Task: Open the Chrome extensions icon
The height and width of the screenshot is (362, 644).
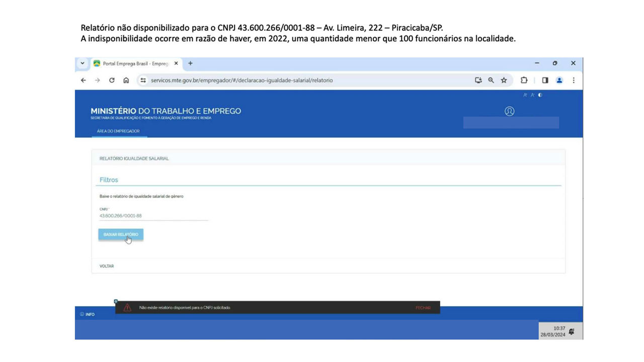Action: [524, 80]
